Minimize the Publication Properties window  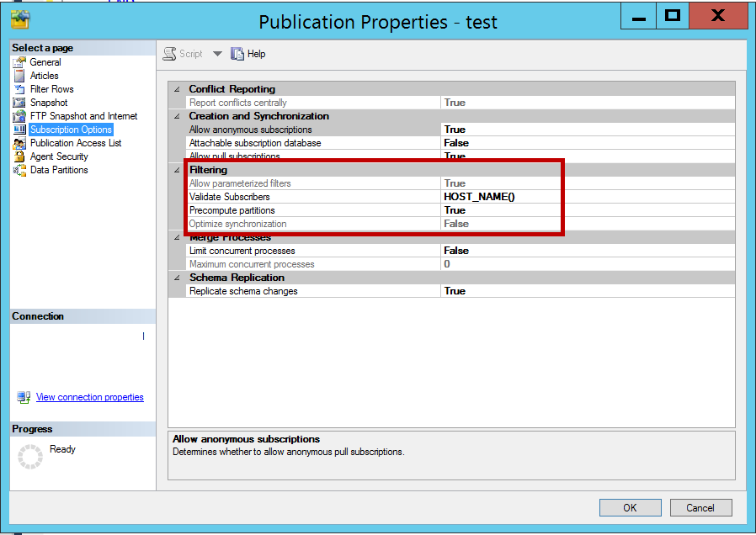point(639,16)
